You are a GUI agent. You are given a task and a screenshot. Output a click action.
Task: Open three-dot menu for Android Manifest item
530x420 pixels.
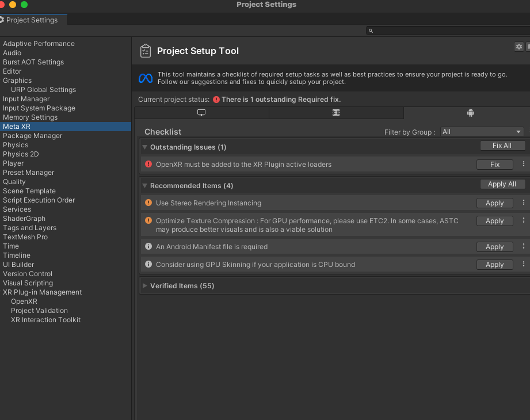click(524, 247)
